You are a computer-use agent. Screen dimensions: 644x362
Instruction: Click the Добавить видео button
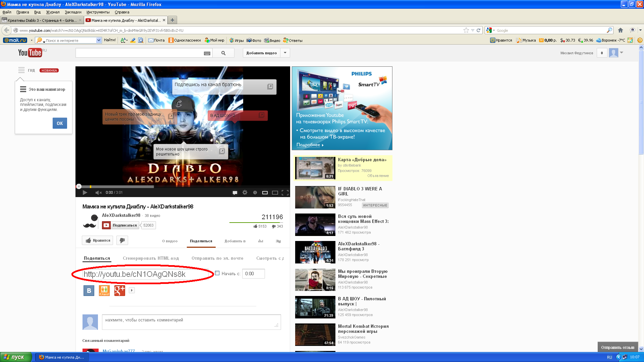(262, 53)
